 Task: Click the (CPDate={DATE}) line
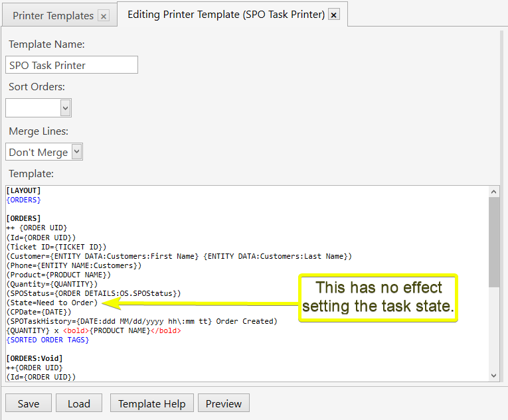tap(39, 312)
